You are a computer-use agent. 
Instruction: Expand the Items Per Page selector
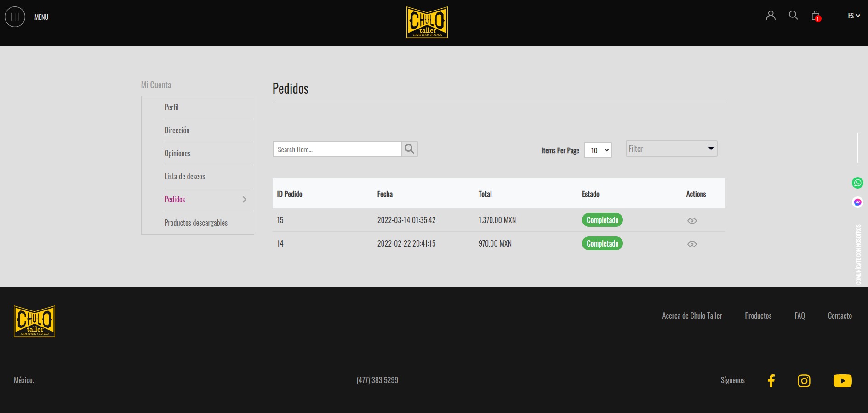coord(598,150)
